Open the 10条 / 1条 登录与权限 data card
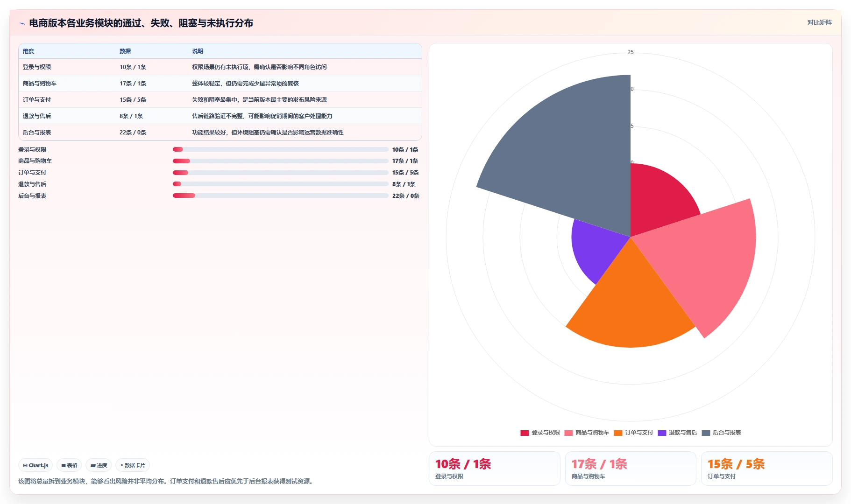 (495, 469)
